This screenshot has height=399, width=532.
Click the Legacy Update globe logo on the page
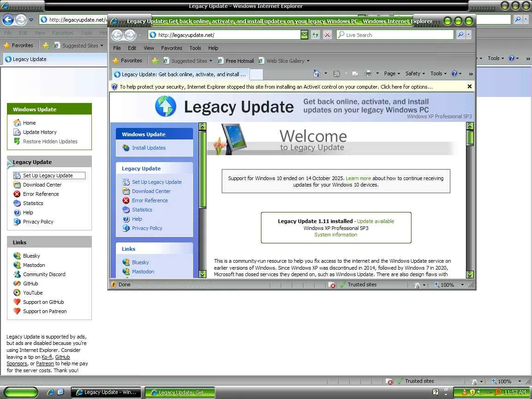coord(166,106)
